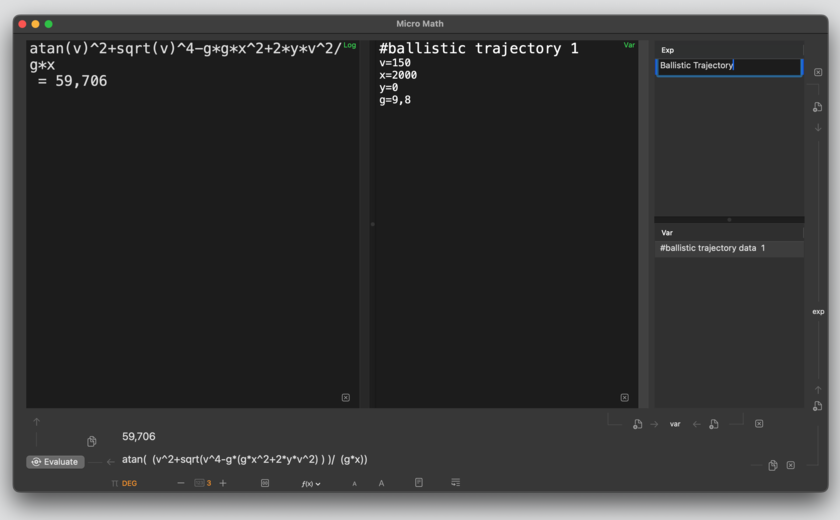Click the #ballistic trajectory 1 heading
840x520 pixels.
click(x=479, y=48)
